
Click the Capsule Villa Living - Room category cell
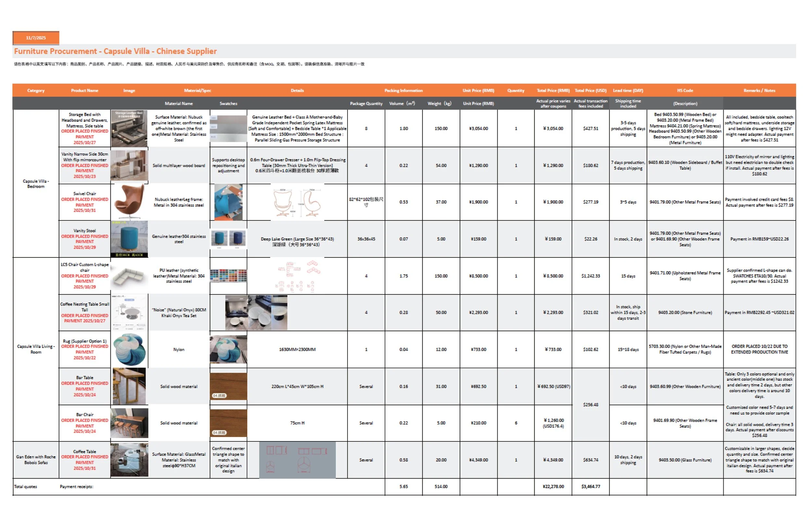36,349
